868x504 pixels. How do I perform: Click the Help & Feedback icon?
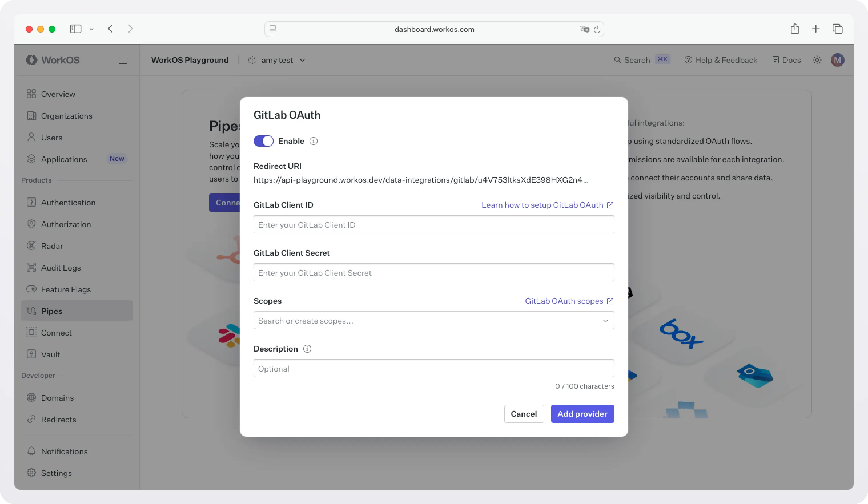point(688,60)
